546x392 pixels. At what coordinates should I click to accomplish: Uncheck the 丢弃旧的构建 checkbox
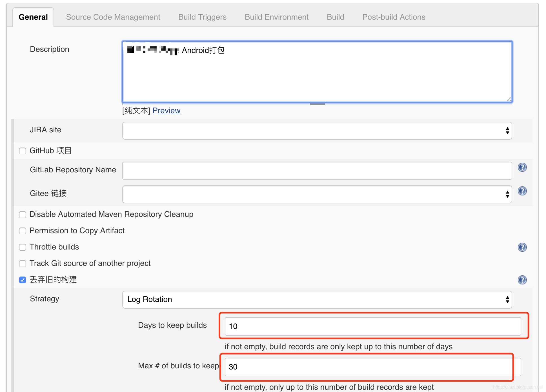pyautogui.click(x=23, y=280)
